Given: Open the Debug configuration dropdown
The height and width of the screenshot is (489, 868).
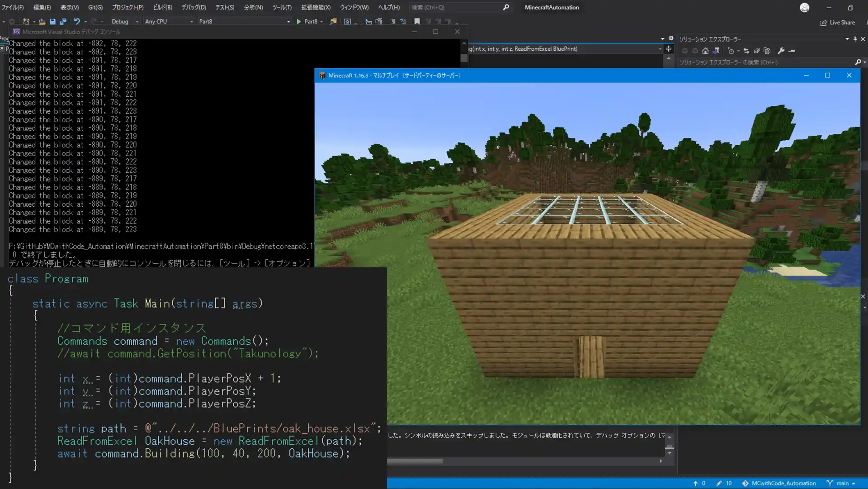Looking at the screenshot, I should [x=124, y=21].
